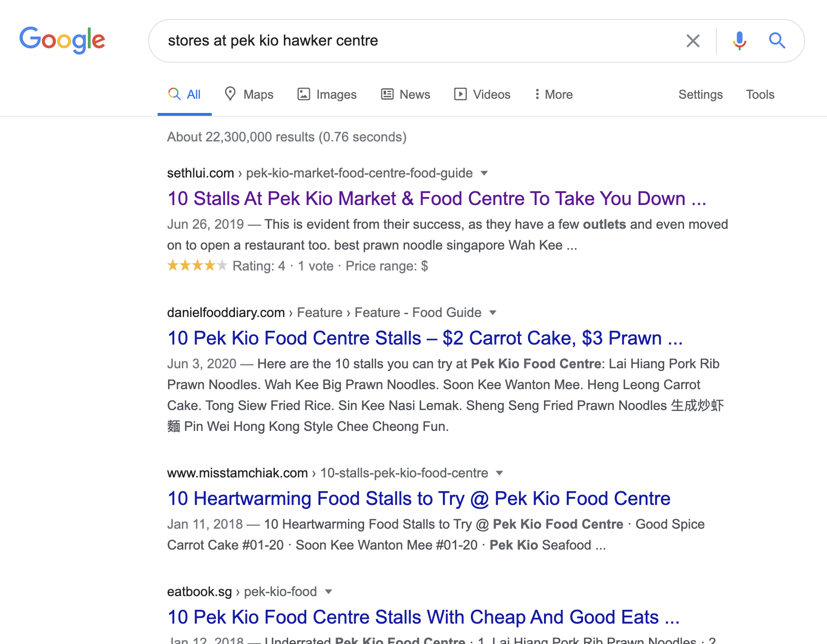The width and height of the screenshot is (827, 644).
Task: Click the Maps pin icon
Action: [x=230, y=94]
